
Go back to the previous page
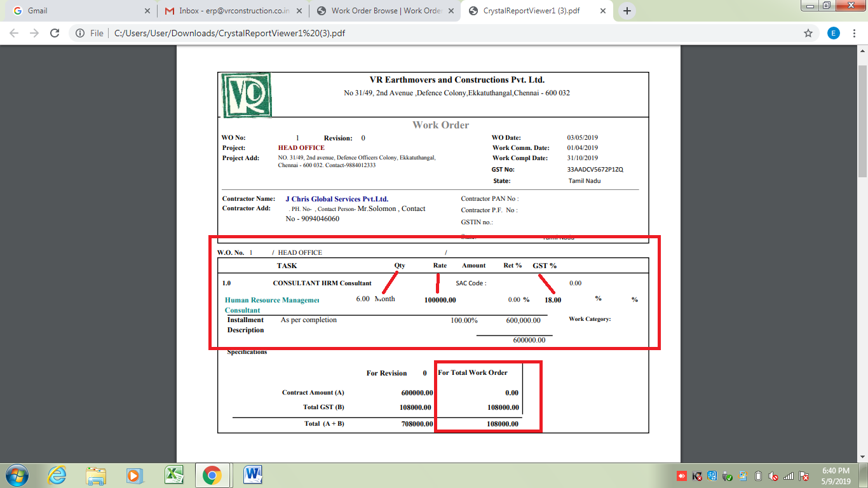tap(14, 33)
